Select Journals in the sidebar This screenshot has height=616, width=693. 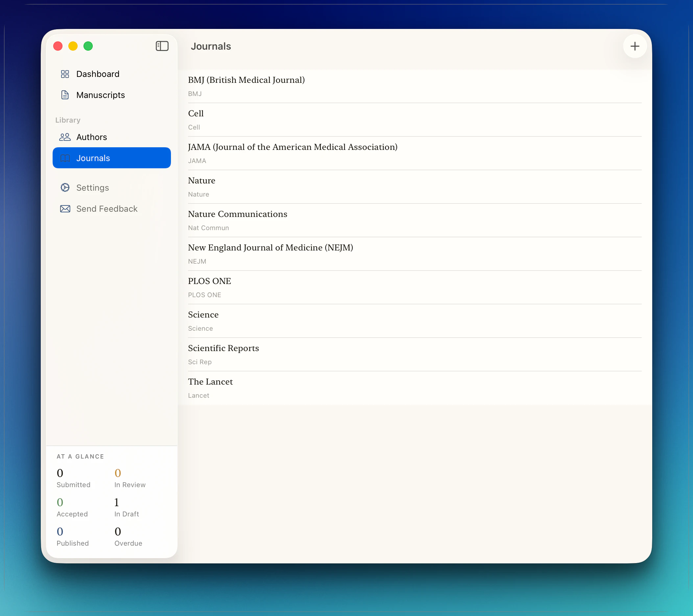(111, 158)
